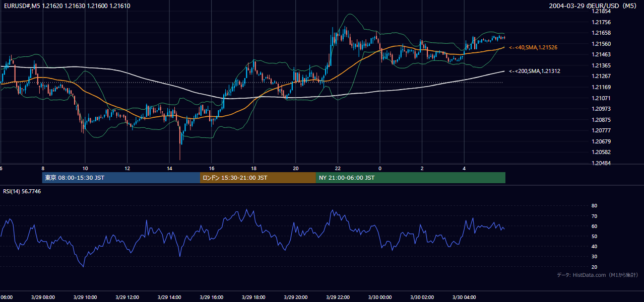This screenshot has height=302, width=644.
Task: Click price axis label 1.21071
Action: click(x=601, y=98)
